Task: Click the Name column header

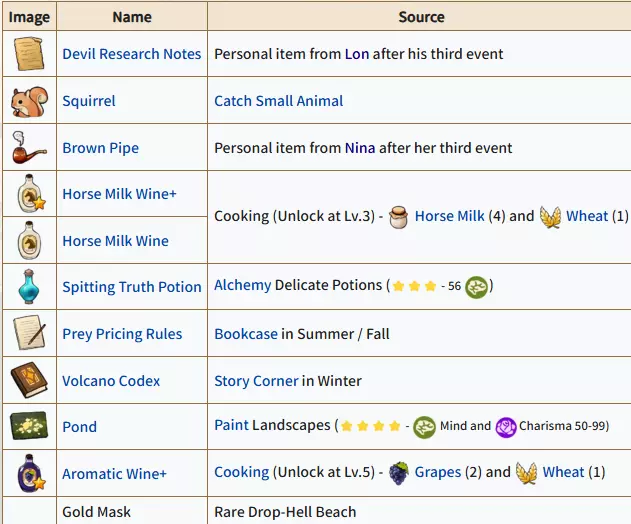Action: pyautogui.click(x=132, y=17)
